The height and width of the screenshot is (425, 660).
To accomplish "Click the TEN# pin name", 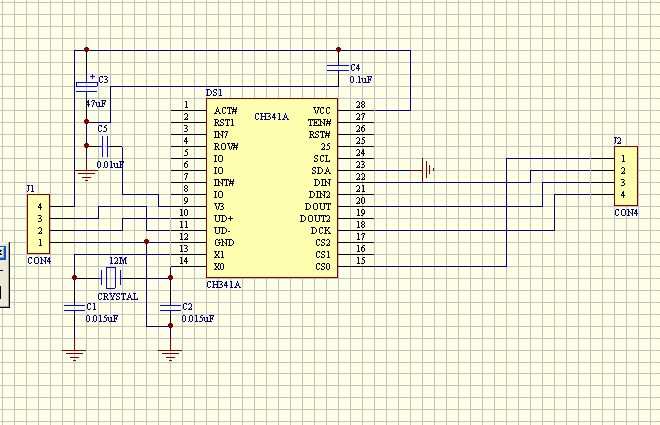I will [319, 123].
